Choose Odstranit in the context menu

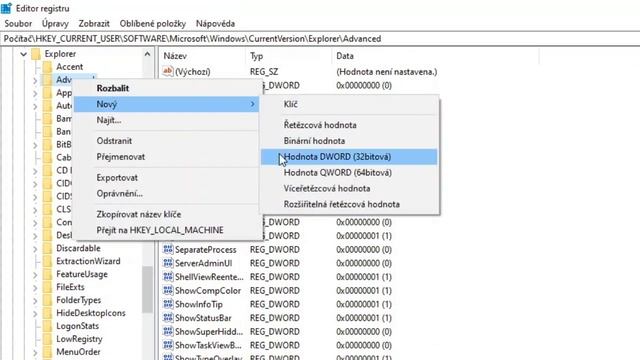tap(167, 141)
